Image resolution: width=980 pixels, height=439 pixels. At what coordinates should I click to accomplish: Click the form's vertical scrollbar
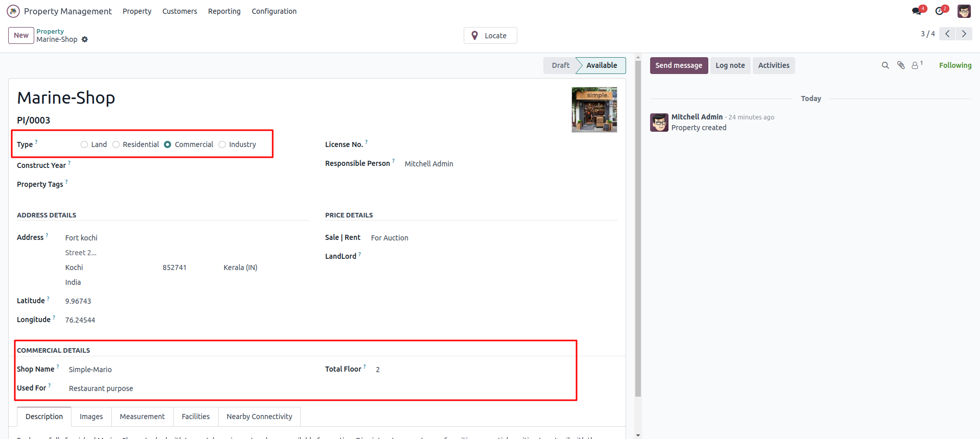(x=638, y=230)
